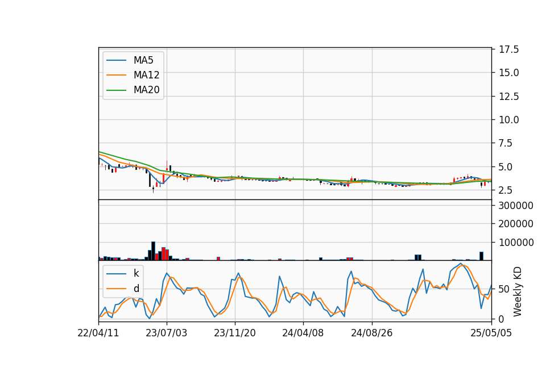The height and width of the screenshot is (392, 546).
Task: Click the d legend label in KD panel
Action: (x=136, y=289)
